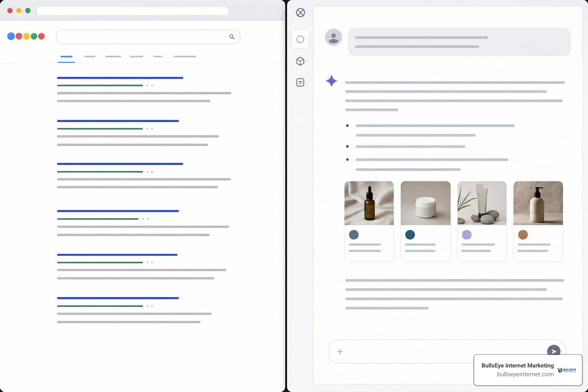Click the crossed-circle icon atop chat sidebar
588x392 pixels.
point(301,13)
